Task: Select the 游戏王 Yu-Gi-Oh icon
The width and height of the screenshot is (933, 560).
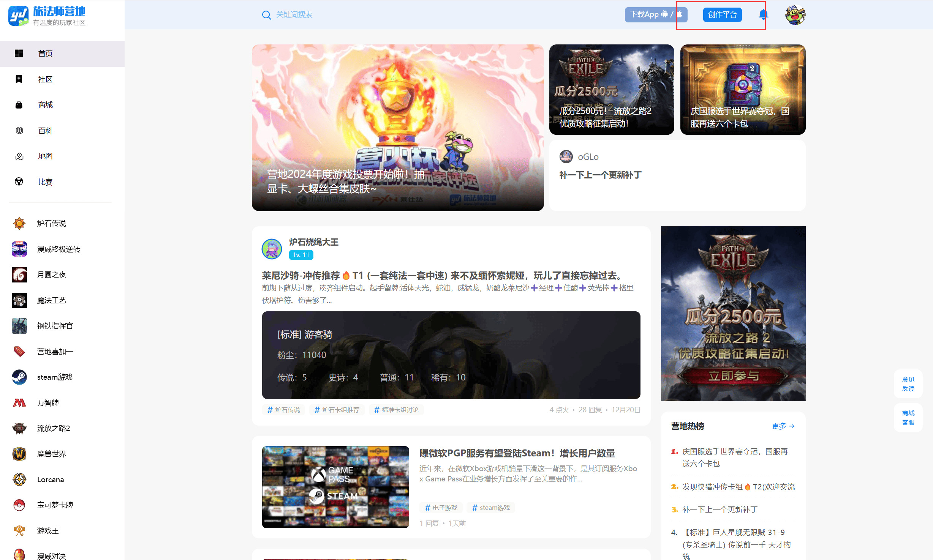Action: 19,531
